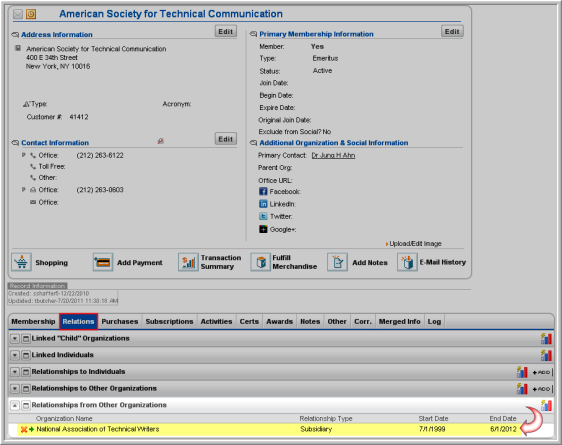This screenshot has width=562, height=445.
Task: Delete the National Association relationship with red X
Action: [x=24, y=429]
